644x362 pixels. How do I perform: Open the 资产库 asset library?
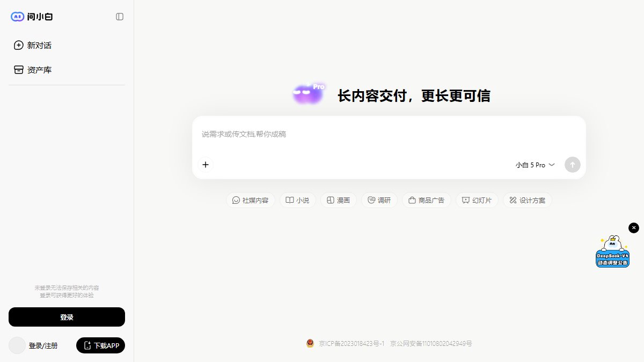point(67,70)
